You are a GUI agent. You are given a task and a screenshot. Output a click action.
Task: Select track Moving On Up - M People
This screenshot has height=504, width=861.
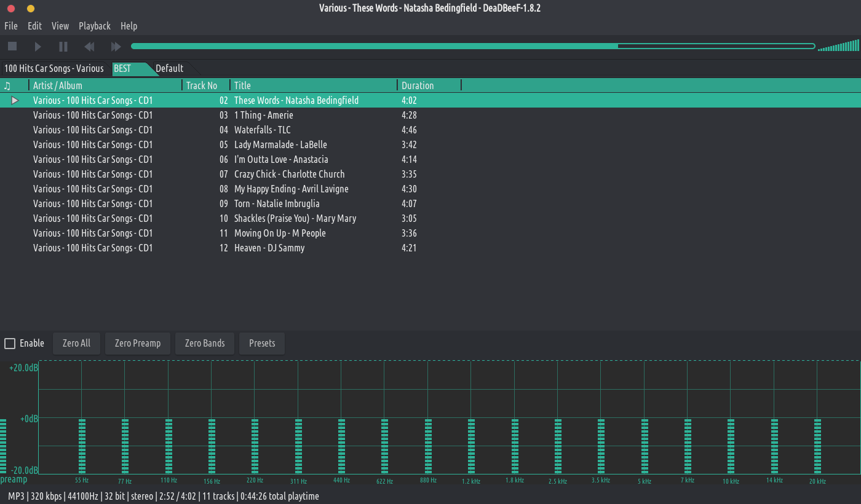(x=430, y=233)
